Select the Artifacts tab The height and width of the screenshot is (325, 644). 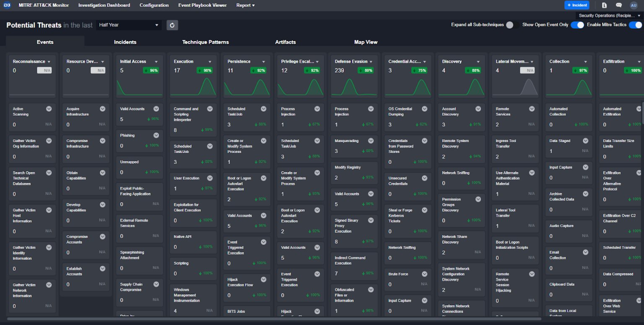click(286, 42)
